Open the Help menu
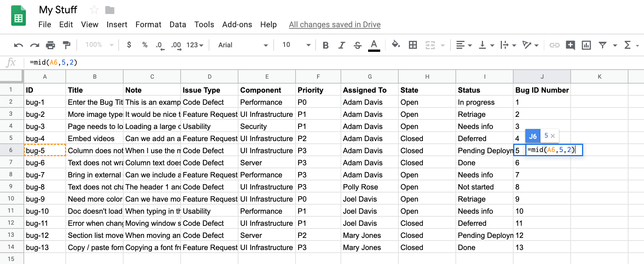The width and height of the screenshot is (644, 264). 268,25
